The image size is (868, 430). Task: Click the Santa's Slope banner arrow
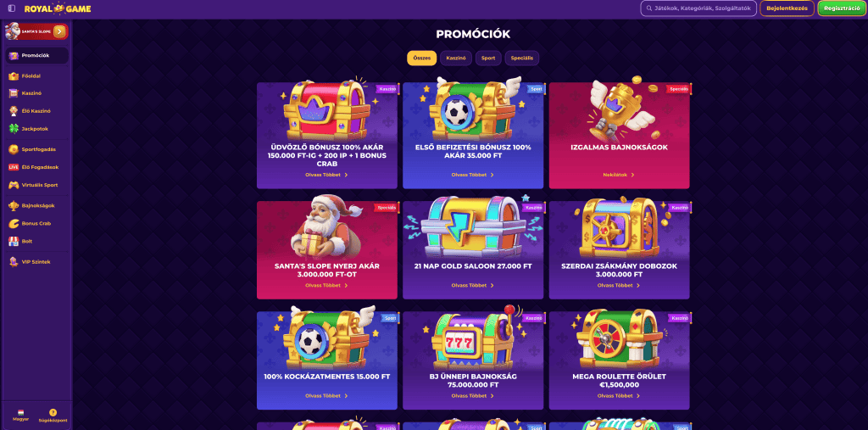(x=60, y=31)
